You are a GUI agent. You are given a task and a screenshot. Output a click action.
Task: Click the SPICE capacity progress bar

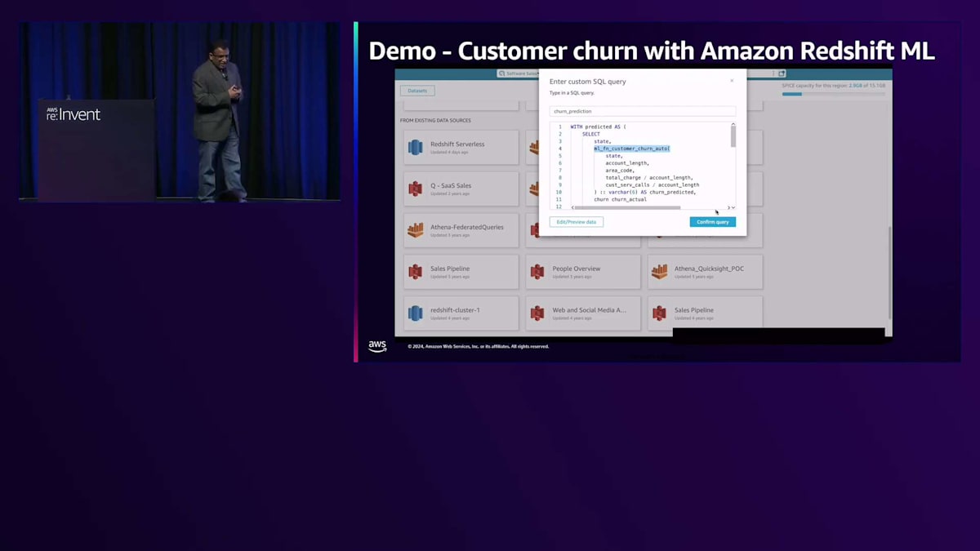click(833, 94)
